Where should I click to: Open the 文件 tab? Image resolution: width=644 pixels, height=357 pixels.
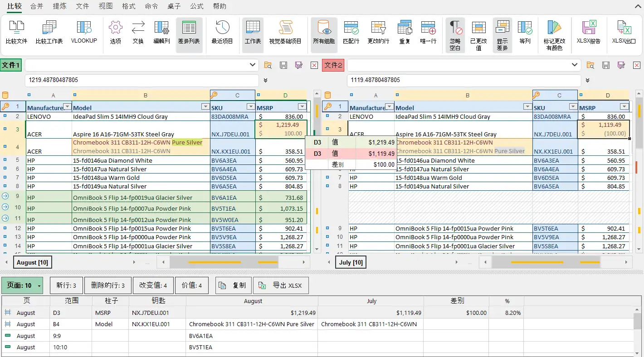pos(83,6)
